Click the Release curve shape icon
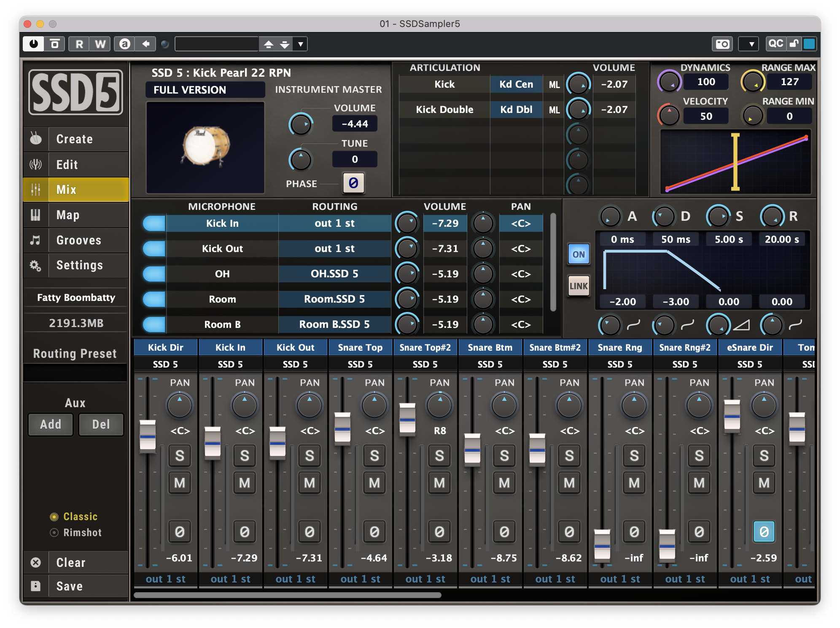Viewport: 840px width, 628px height. click(x=796, y=325)
